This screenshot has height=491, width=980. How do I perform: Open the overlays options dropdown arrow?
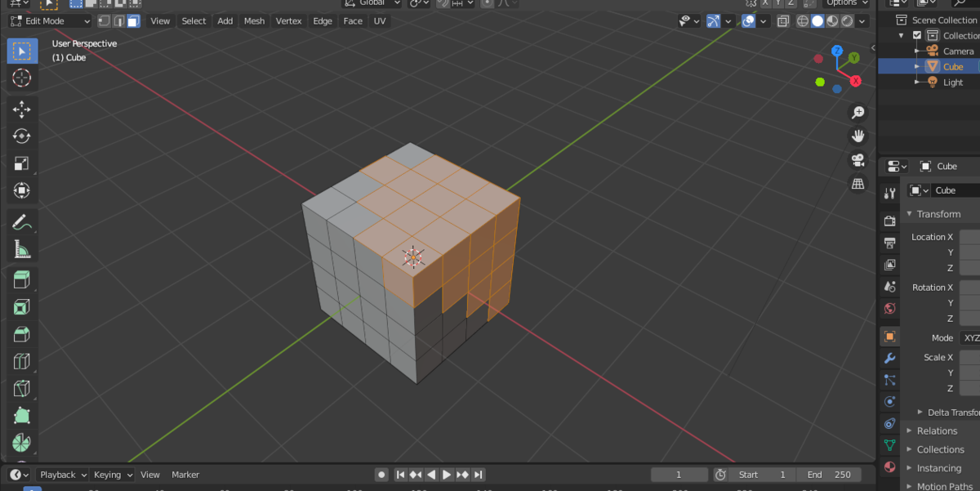click(x=763, y=21)
